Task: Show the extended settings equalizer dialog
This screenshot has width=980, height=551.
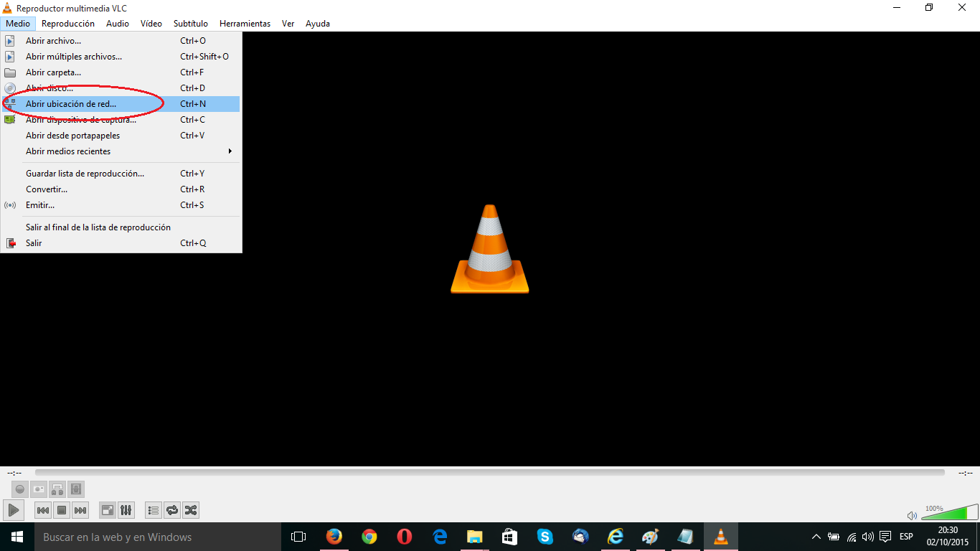Action: click(126, 510)
